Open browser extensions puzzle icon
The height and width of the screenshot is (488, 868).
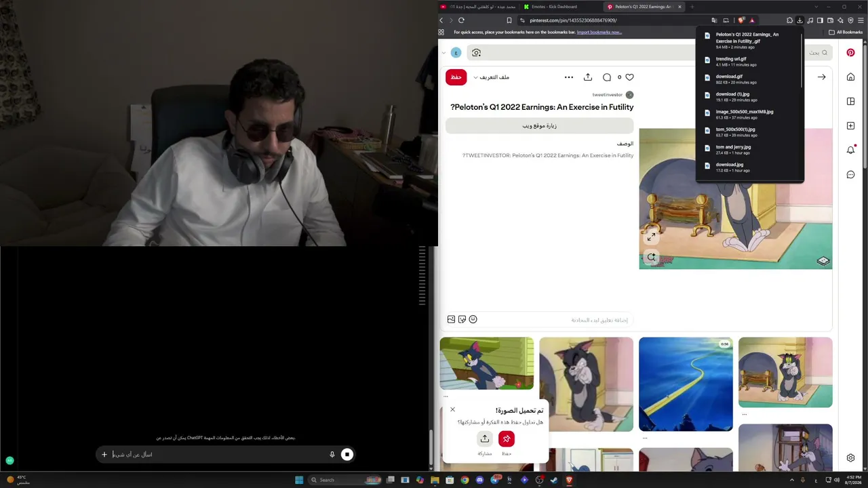pyautogui.click(x=789, y=20)
